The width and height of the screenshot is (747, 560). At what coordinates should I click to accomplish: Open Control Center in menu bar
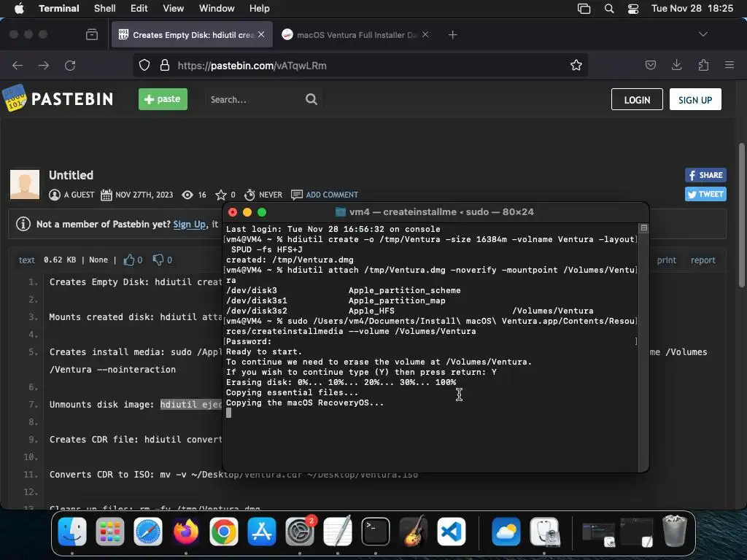click(633, 9)
